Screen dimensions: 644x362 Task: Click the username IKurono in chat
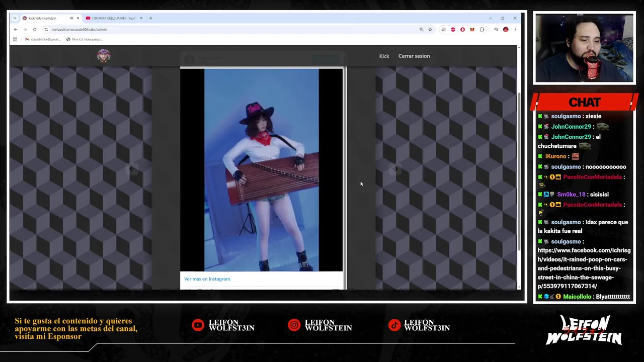(556, 156)
